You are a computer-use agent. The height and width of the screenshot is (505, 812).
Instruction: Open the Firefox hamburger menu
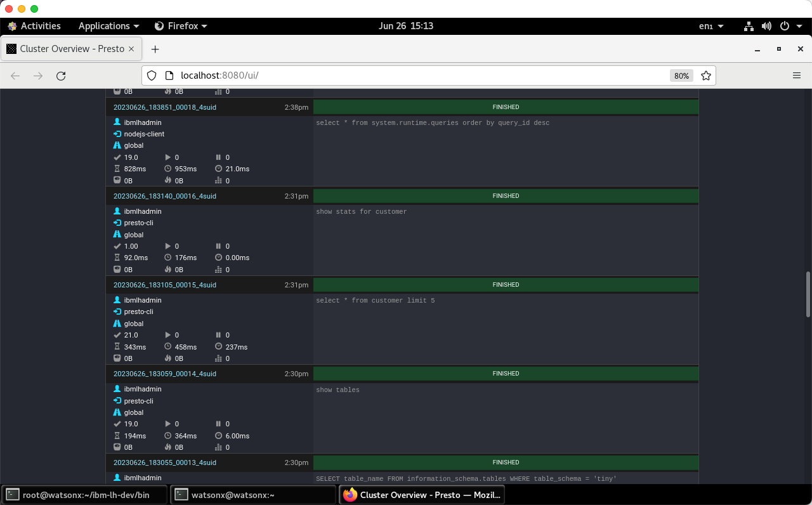[797, 75]
